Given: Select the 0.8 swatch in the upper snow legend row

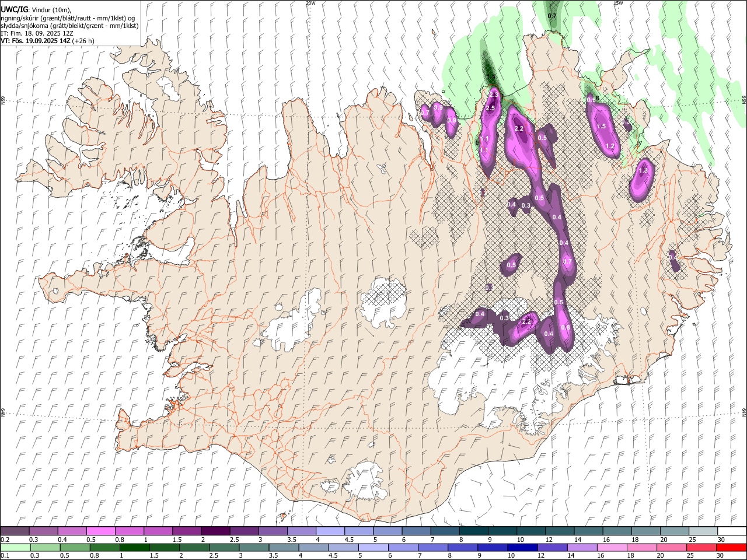Looking at the screenshot, I should tap(130, 531).
